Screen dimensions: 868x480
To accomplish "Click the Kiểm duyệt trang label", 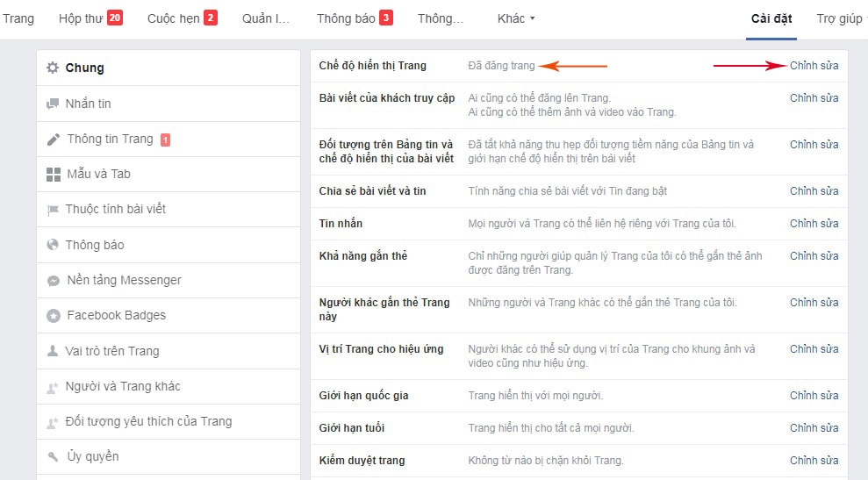I will tap(362, 461).
